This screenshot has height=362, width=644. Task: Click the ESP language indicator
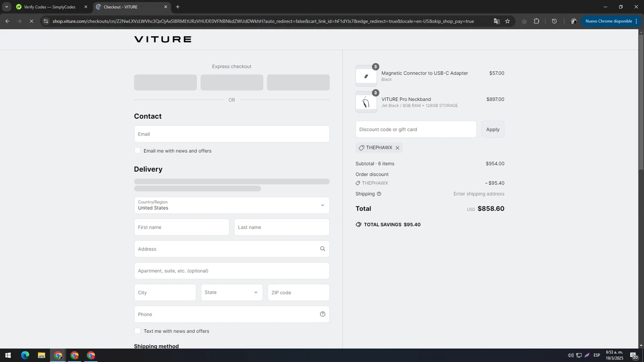click(597, 356)
